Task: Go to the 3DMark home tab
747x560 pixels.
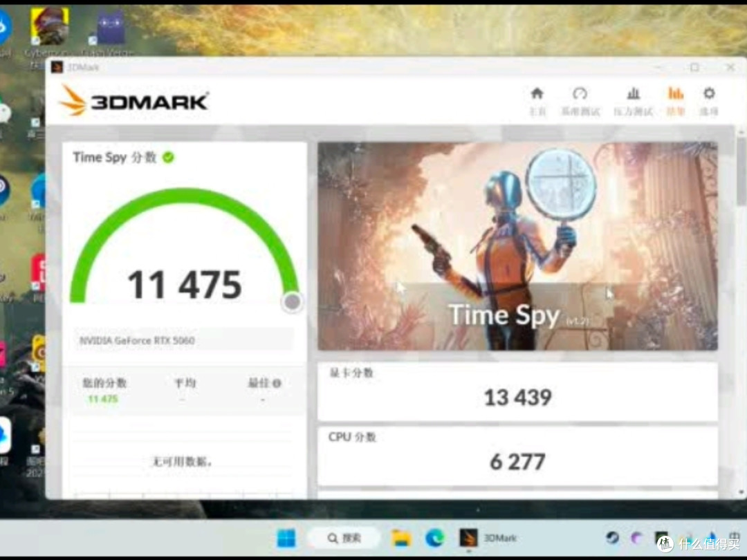Action: point(537,101)
